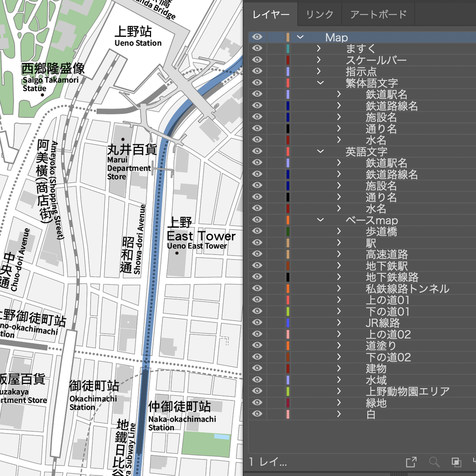Hide the 英語文字 layer group
The height and width of the screenshot is (476, 476).
[257, 151]
